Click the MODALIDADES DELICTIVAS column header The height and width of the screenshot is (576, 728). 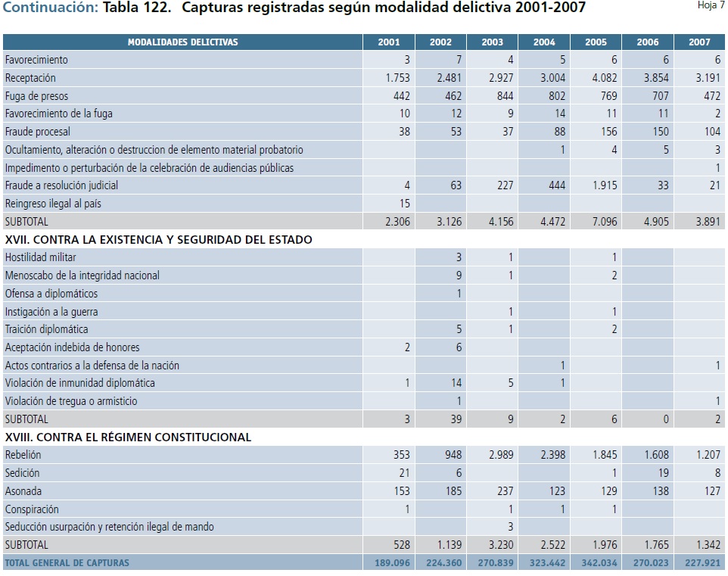coord(182,42)
